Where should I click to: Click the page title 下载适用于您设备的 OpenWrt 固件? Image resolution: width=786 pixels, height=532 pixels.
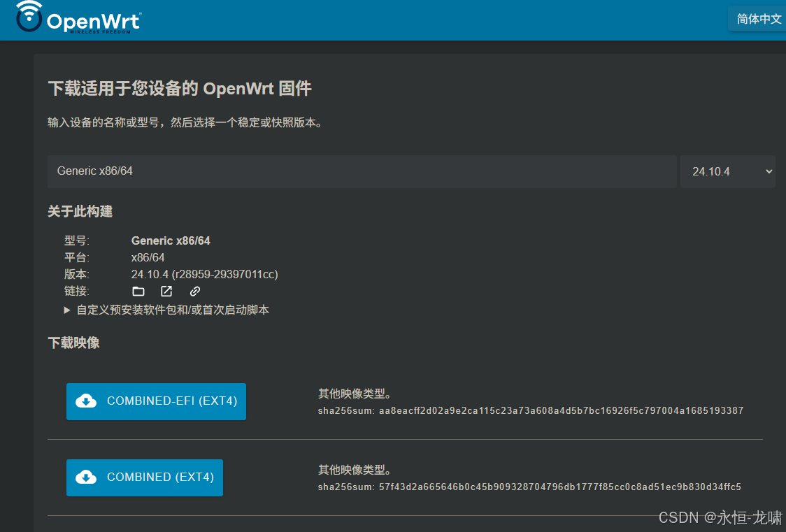[x=180, y=89]
